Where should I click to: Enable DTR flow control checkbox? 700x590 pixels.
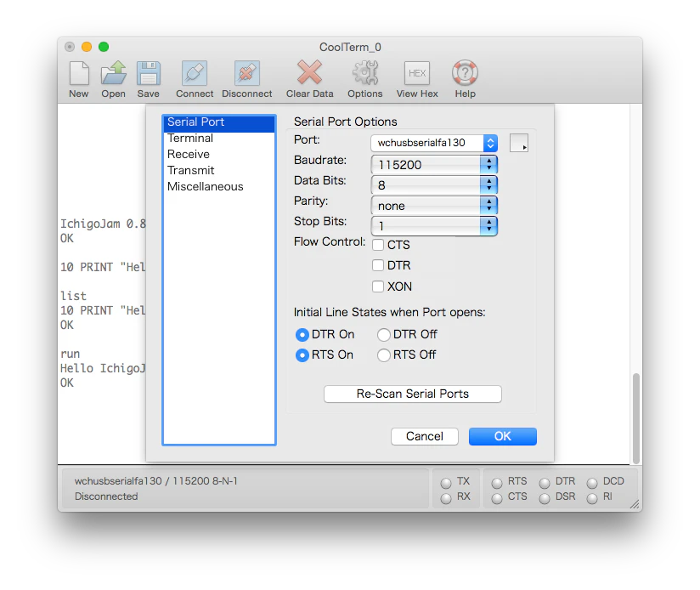click(x=378, y=265)
